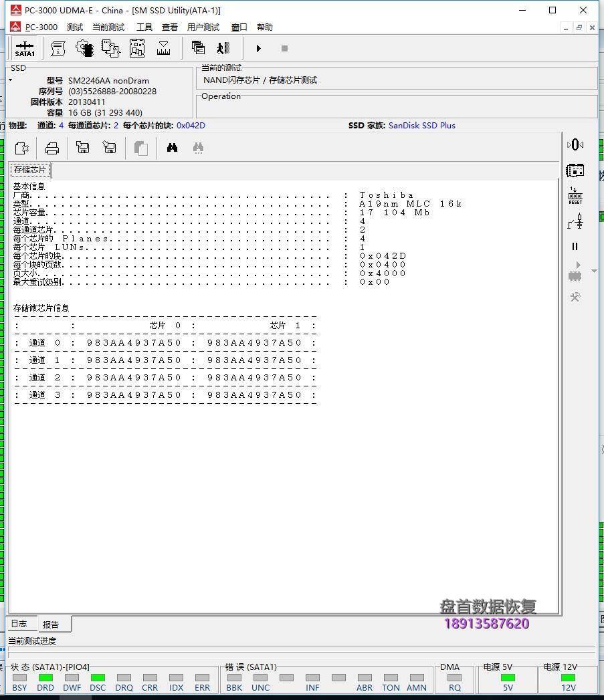
Task: Search report with the binoculars icon
Action: click(172, 147)
